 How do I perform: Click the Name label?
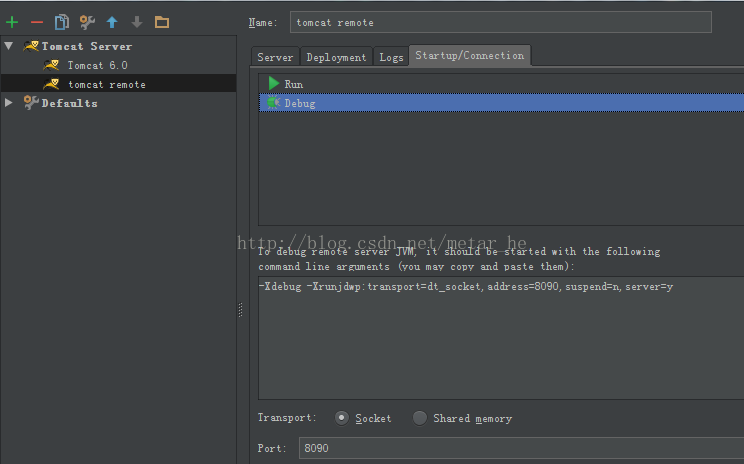263,22
